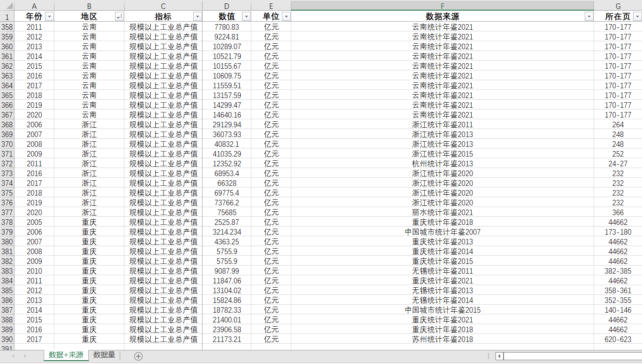This screenshot has width=642, height=364.
Task: Click page cell 264
Action: (x=618, y=124)
